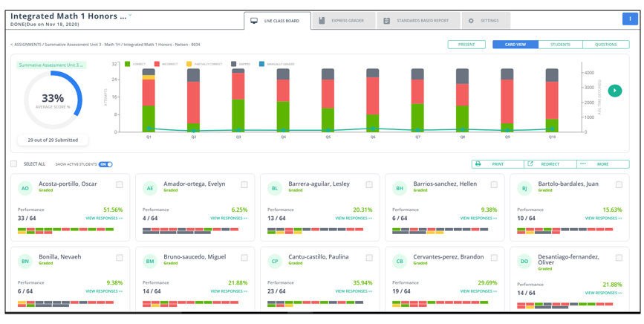644x324 pixels.
Task: Switch to the Express Grader tab
Action: coord(344,21)
